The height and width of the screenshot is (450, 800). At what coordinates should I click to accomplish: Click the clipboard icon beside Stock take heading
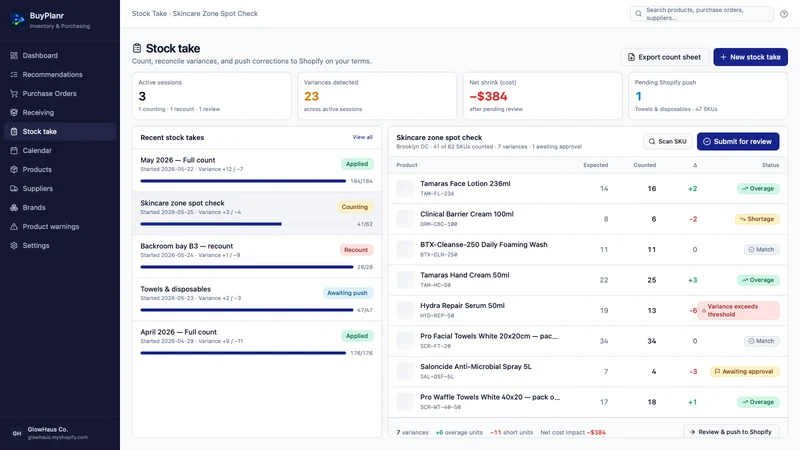click(x=137, y=48)
